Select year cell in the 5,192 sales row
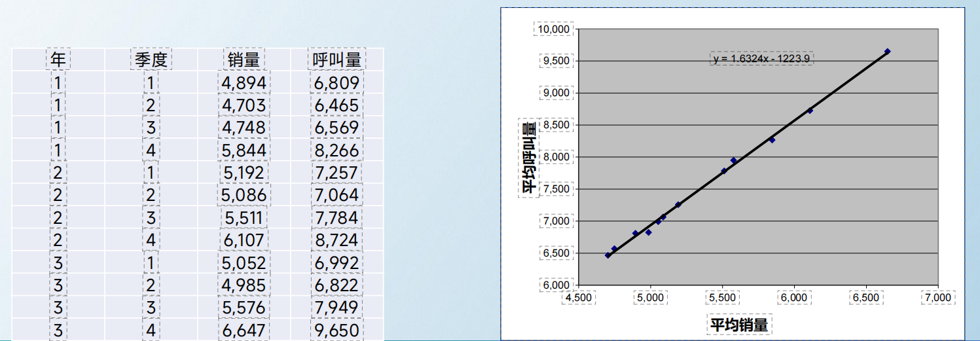Screen dimensions: 980x341 (58, 173)
